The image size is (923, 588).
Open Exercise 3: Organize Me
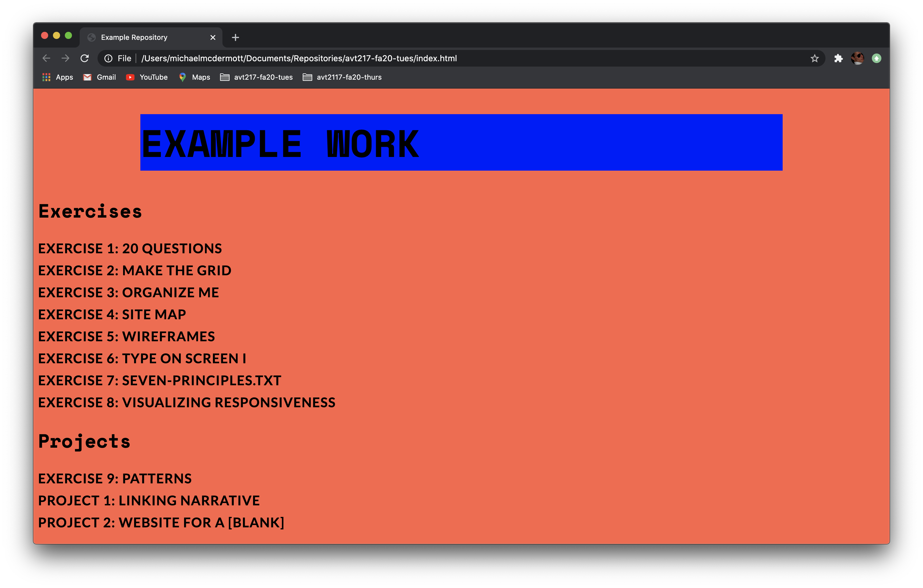pyautogui.click(x=128, y=293)
